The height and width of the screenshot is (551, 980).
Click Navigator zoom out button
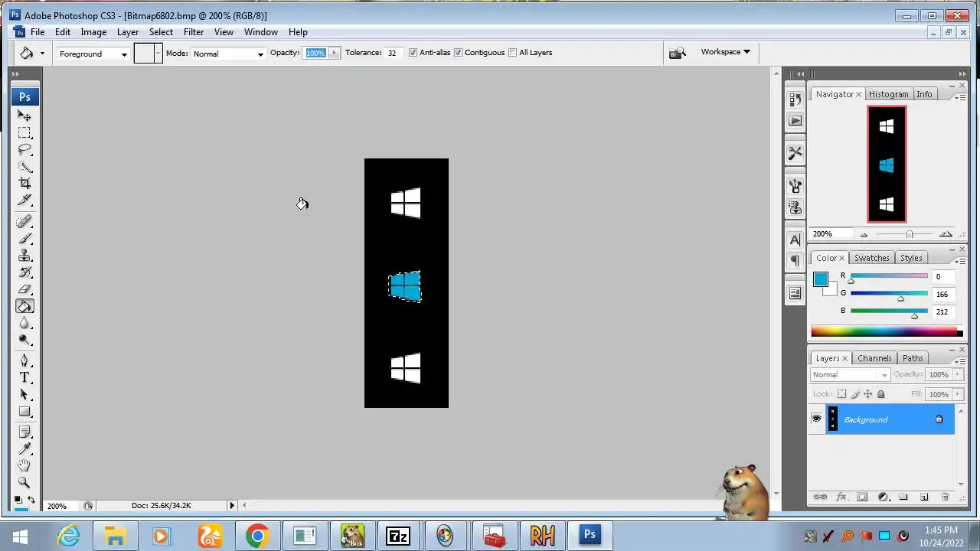pyautogui.click(x=864, y=234)
